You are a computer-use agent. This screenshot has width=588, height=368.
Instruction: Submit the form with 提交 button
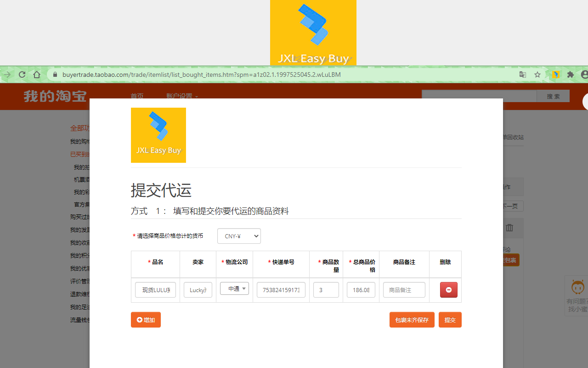click(450, 320)
